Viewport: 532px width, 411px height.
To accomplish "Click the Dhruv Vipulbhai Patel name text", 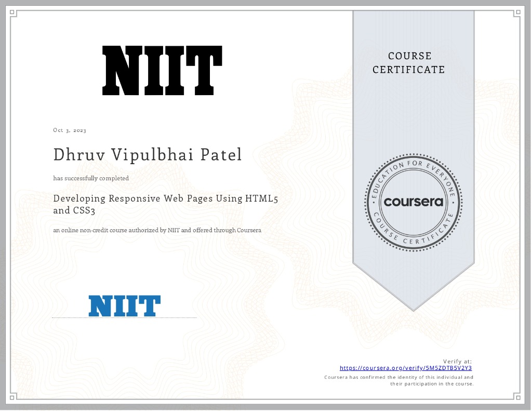I will point(148,154).
